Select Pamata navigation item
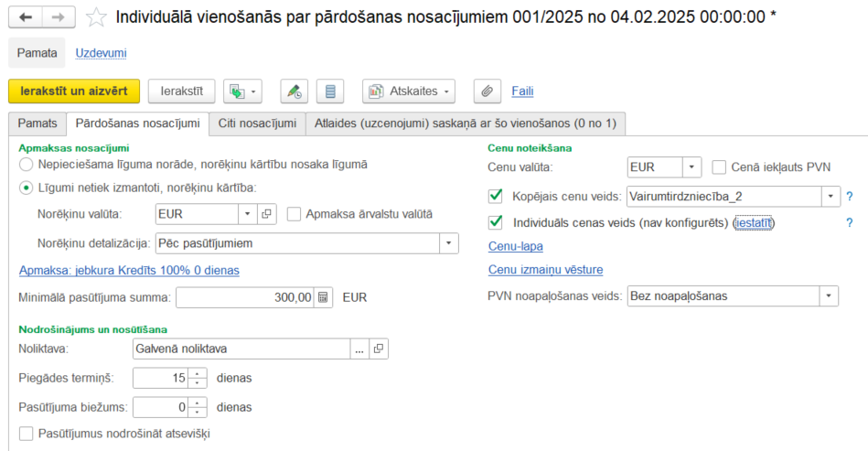The width and height of the screenshot is (868, 451). coord(38,53)
